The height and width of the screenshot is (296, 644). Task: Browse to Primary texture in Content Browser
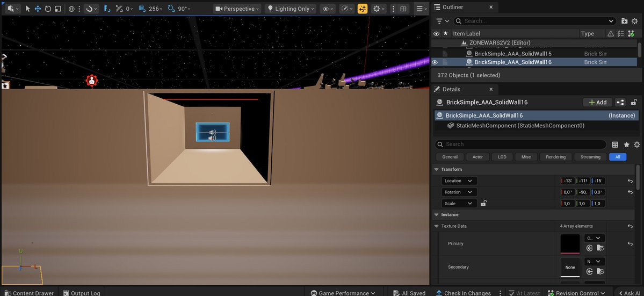coord(600,248)
